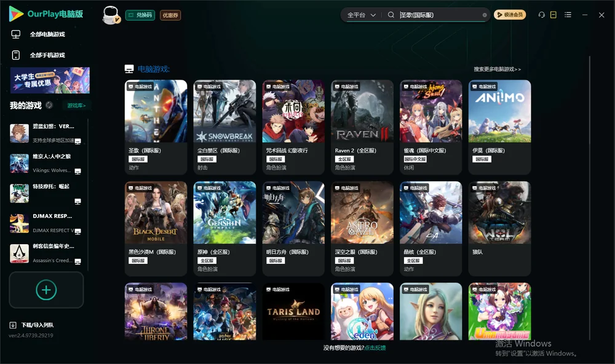Open the 圣歌 (国际服) Anthem game card
615x364 pixels.
pyautogui.click(x=156, y=127)
